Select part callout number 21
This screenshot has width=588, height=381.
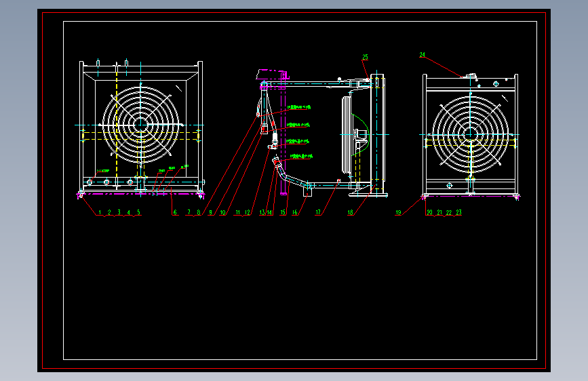click(439, 212)
